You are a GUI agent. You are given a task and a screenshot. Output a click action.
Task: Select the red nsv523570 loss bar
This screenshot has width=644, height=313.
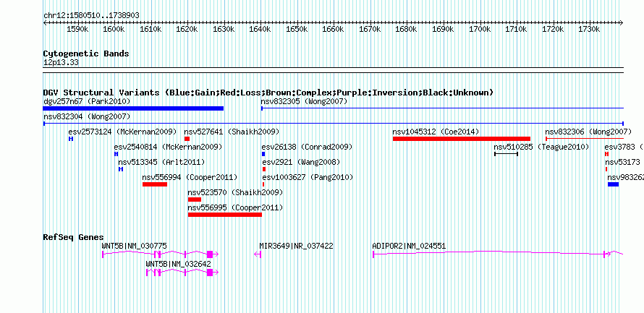(195, 200)
